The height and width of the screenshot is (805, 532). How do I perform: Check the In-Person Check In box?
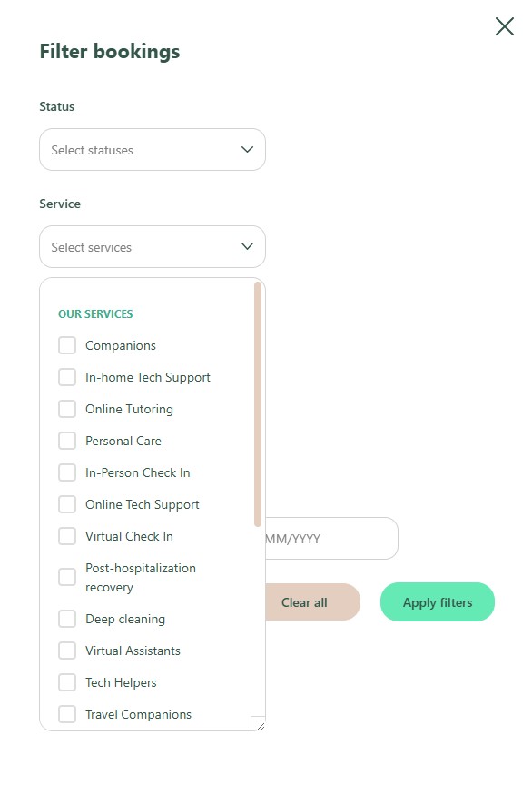[67, 472]
